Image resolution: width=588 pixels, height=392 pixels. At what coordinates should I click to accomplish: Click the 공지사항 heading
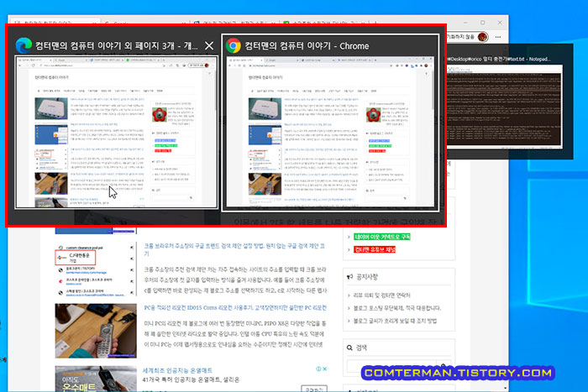point(367,276)
